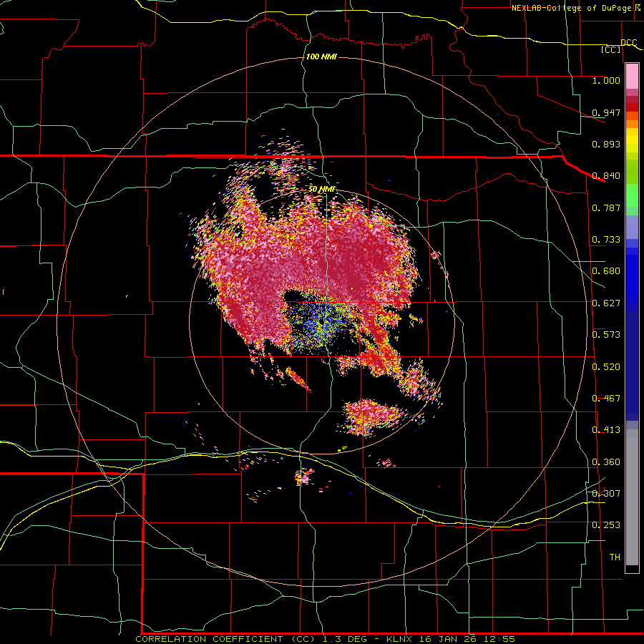Select the 1.000 scale value
This screenshot has width=644, height=644.
tap(606, 80)
